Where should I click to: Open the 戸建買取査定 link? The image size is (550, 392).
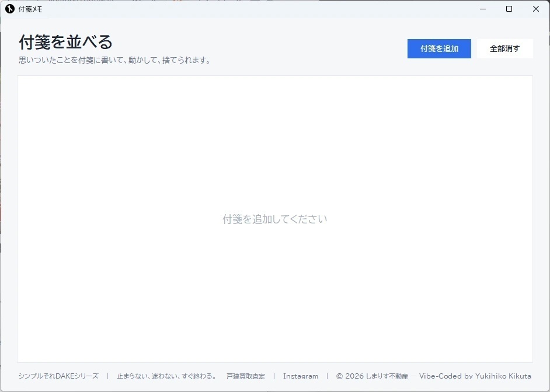click(246, 376)
